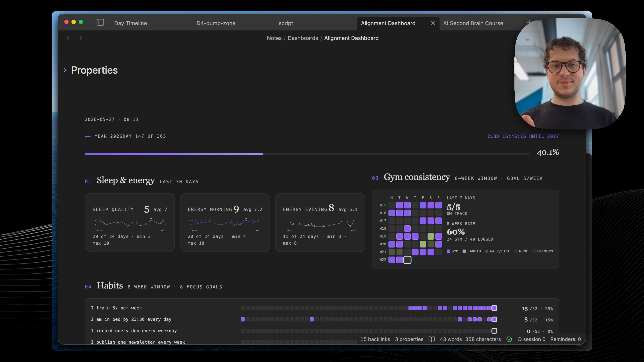
Task: Click '8 /52 · 15%' habit score
Action: pos(539,320)
